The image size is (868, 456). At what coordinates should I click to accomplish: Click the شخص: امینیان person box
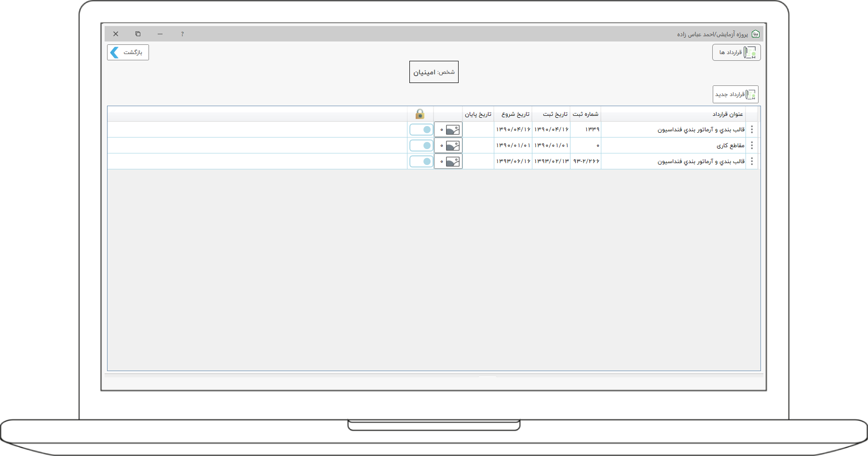point(434,72)
